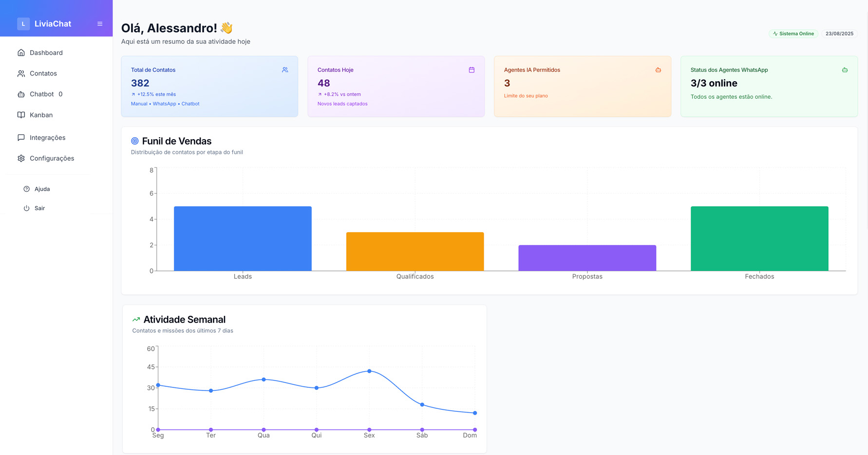Open the Ajuda help link
Image resolution: width=868 pixels, height=455 pixels.
point(42,189)
